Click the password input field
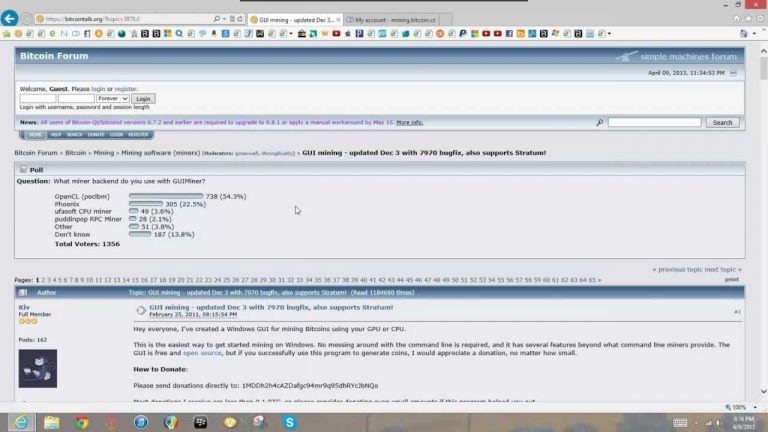 76,99
